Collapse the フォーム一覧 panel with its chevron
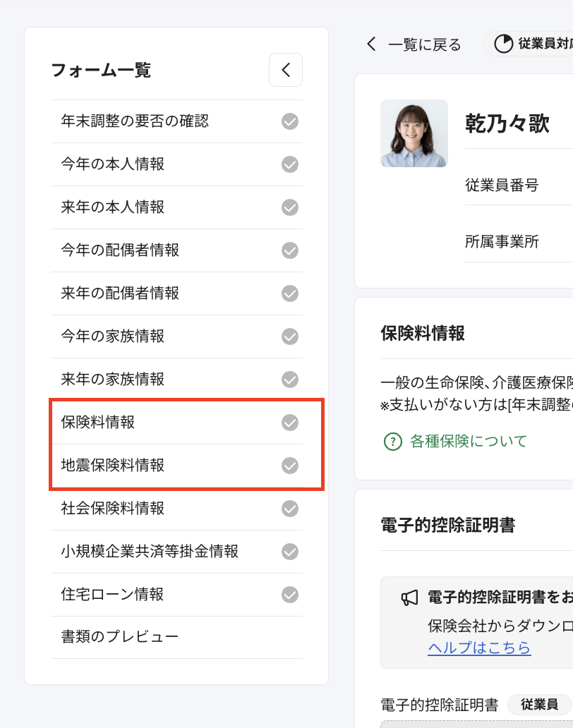This screenshot has height=728, width=573. point(285,70)
